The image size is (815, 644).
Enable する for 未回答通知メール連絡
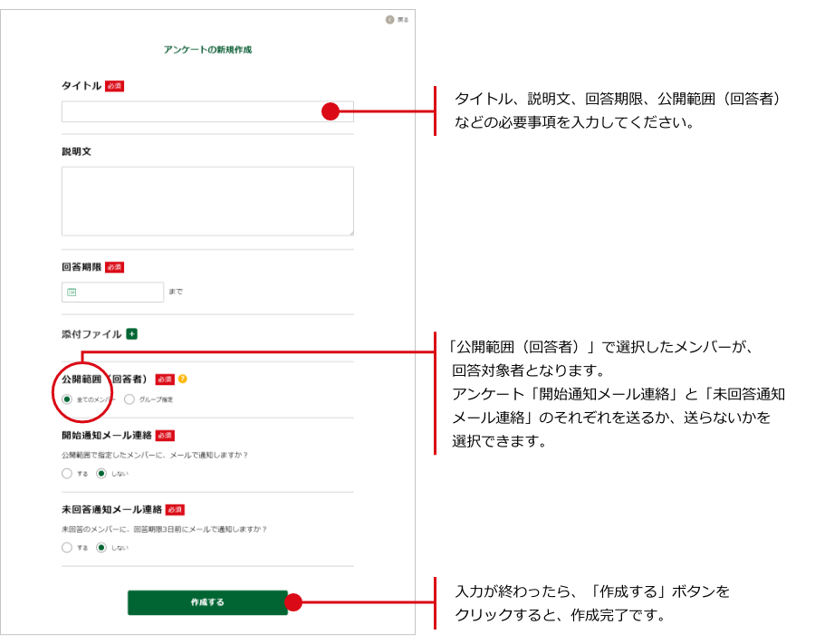(x=67, y=547)
